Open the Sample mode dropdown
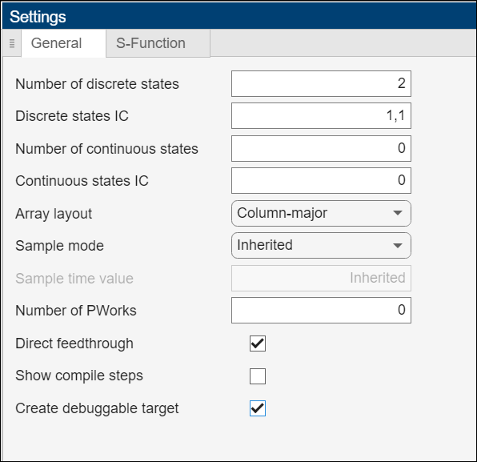 pyautogui.click(x=321, y=245)
